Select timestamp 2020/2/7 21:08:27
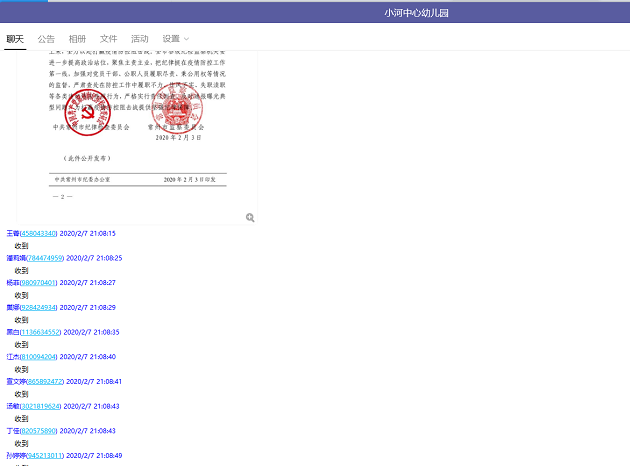The image size is (630, 466). 88,283
